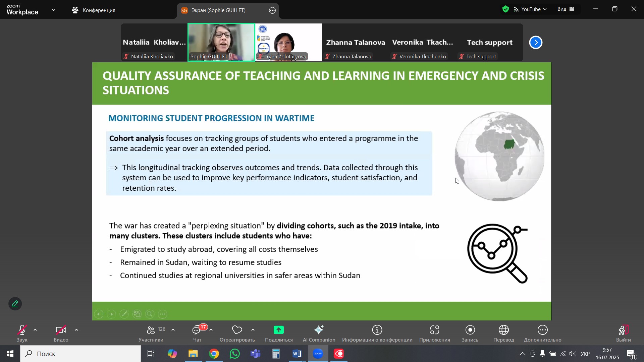Select Sophie GUILLET video thumbnail
Image resolution: width=644 pixels, height=362 pixels.
coord(221,42)
